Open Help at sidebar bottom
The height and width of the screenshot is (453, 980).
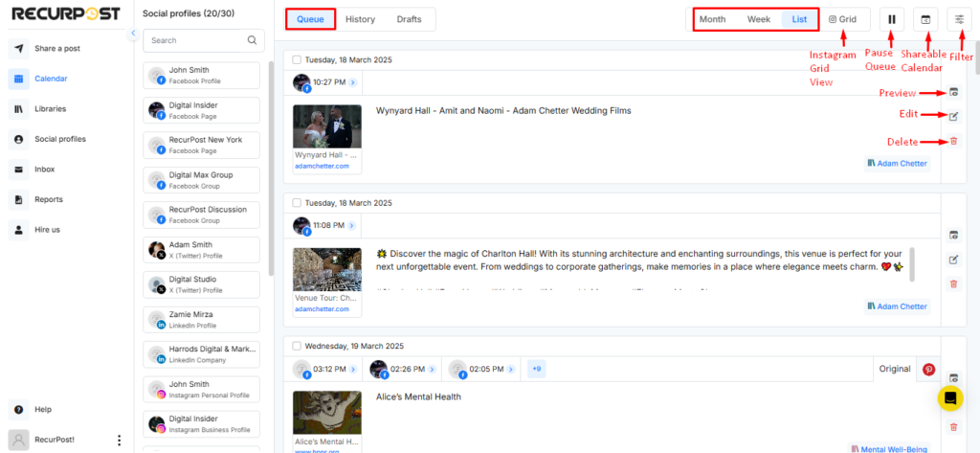[30, 410]
